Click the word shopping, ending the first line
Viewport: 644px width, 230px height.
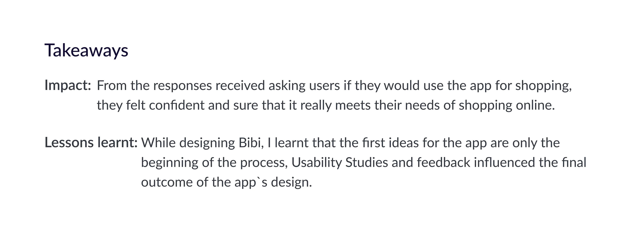pyautogui.click(x=544, y=86)
